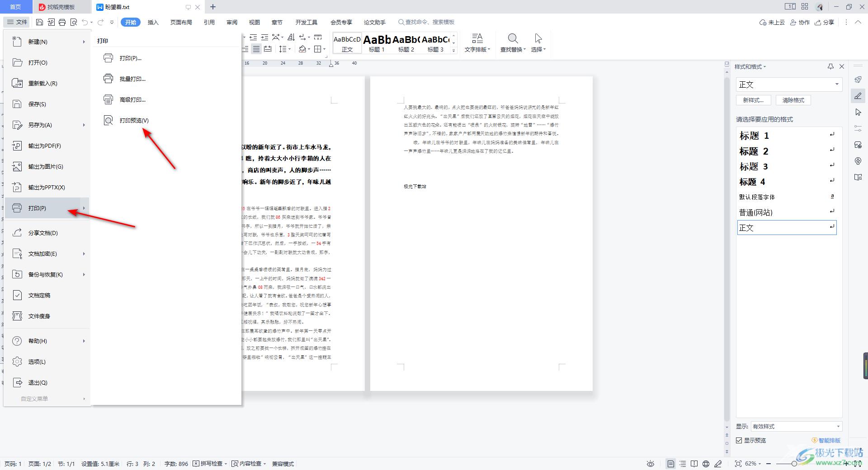The image size is (868, 470).
Task: Open the 显示 有效样式 dropdown
Action: pyautogui.click(x=796, y=426)
